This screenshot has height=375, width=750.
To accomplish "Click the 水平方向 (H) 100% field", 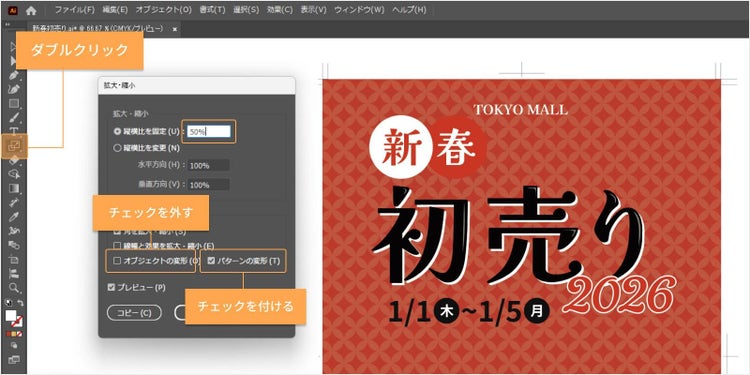I will [x=209, y=165].
